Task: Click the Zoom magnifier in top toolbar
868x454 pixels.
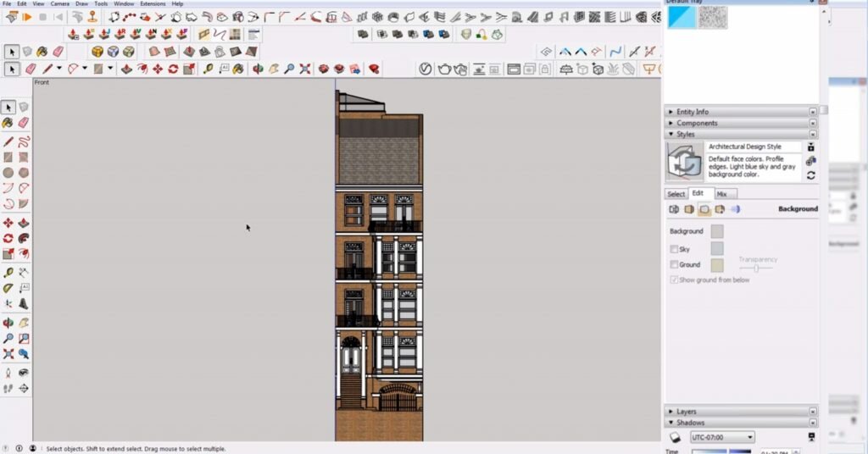Action: point(290,69)
